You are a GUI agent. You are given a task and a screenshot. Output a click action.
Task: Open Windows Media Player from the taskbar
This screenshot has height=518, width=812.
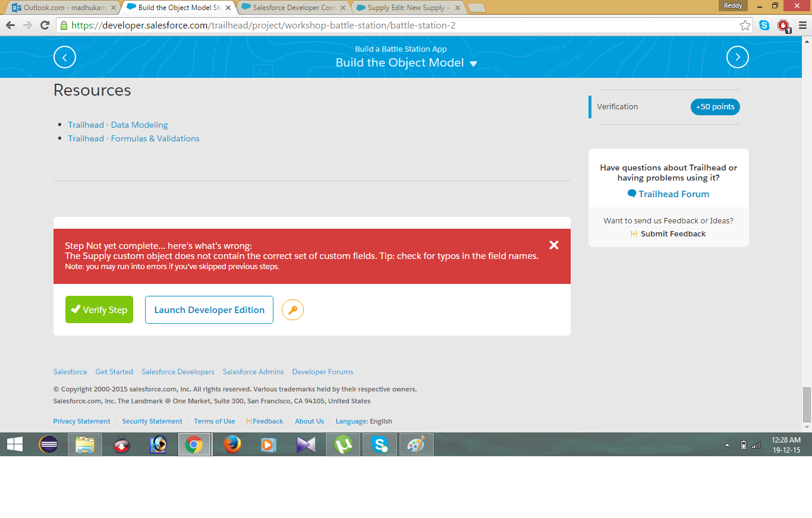click(x=269, y=444)
